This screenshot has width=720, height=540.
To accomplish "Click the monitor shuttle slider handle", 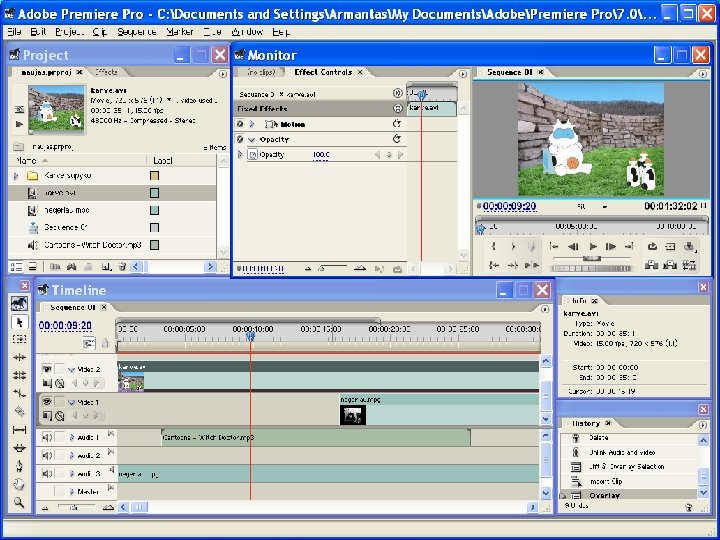I will tap(592, 259).
